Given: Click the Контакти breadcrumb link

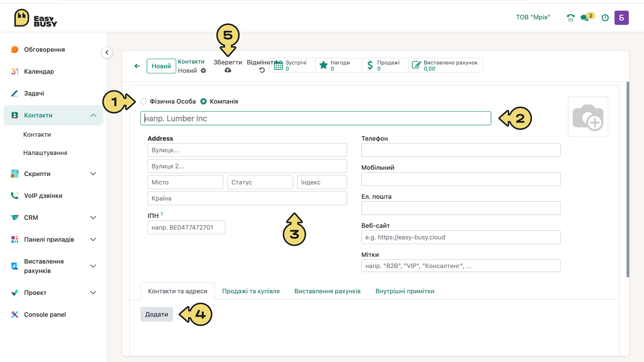Looking at the screenshot, I should 191,62.
